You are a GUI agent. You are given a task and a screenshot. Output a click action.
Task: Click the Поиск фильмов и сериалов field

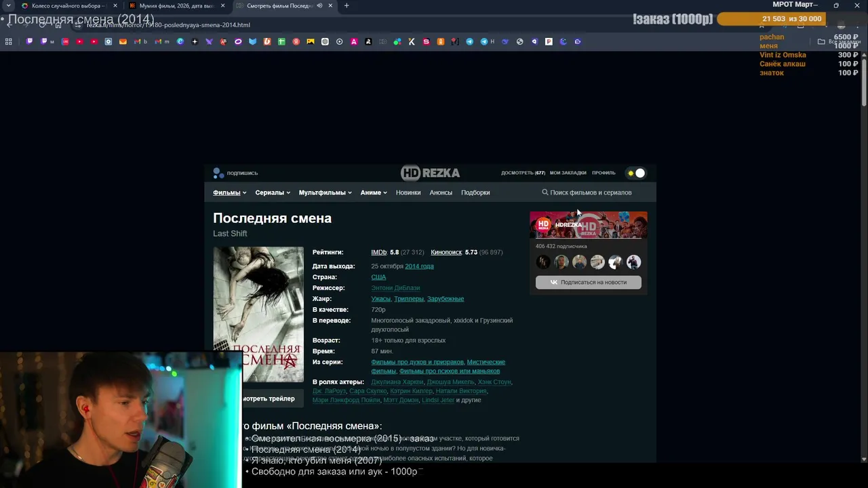pos(591,192)
